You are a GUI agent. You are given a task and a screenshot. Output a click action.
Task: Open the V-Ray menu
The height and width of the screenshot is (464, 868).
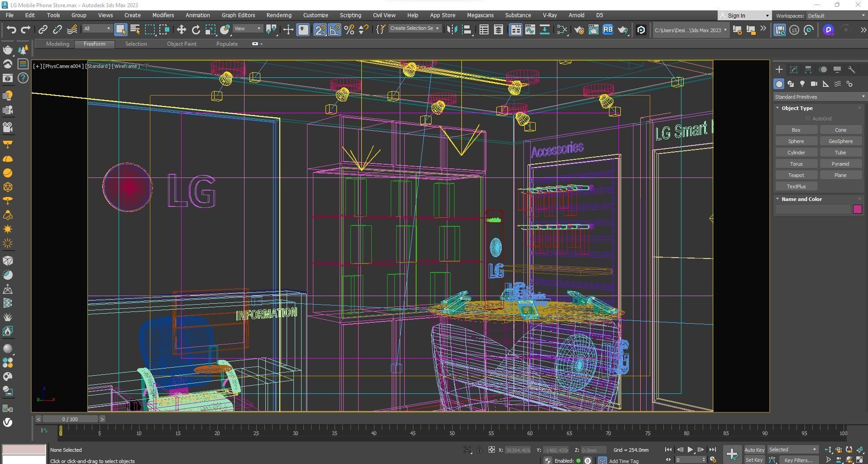point(550,15)
